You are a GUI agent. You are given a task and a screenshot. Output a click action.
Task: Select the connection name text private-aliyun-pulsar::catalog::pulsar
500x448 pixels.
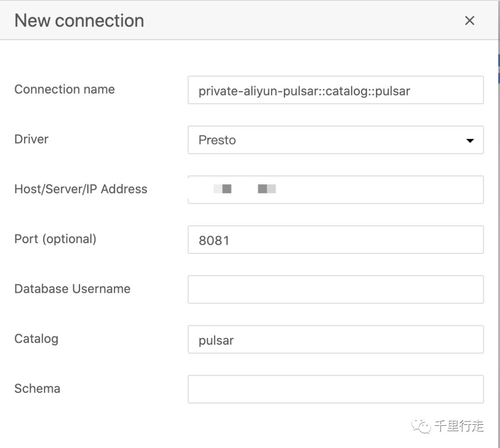(x=304, y=91)
